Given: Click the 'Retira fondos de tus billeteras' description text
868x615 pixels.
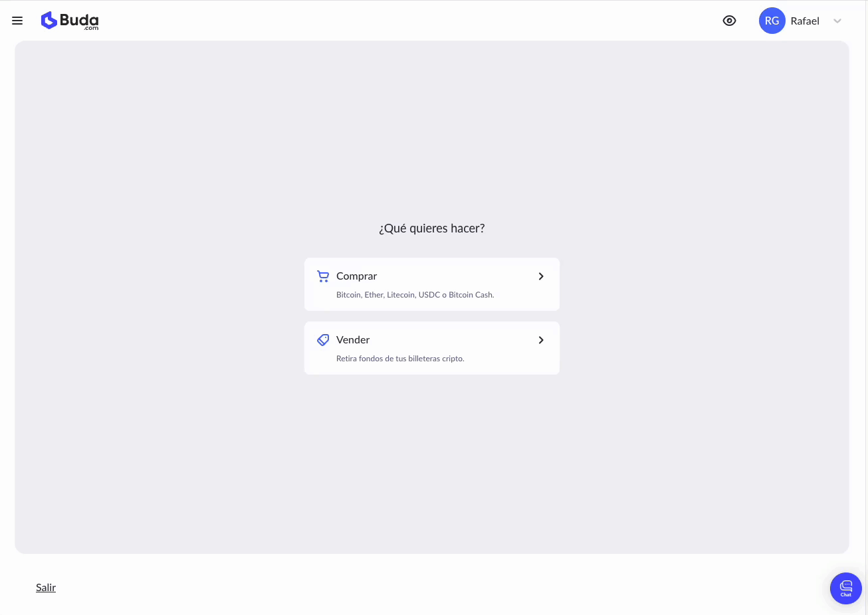Looking at the screenshot, I should pos(388,359).
